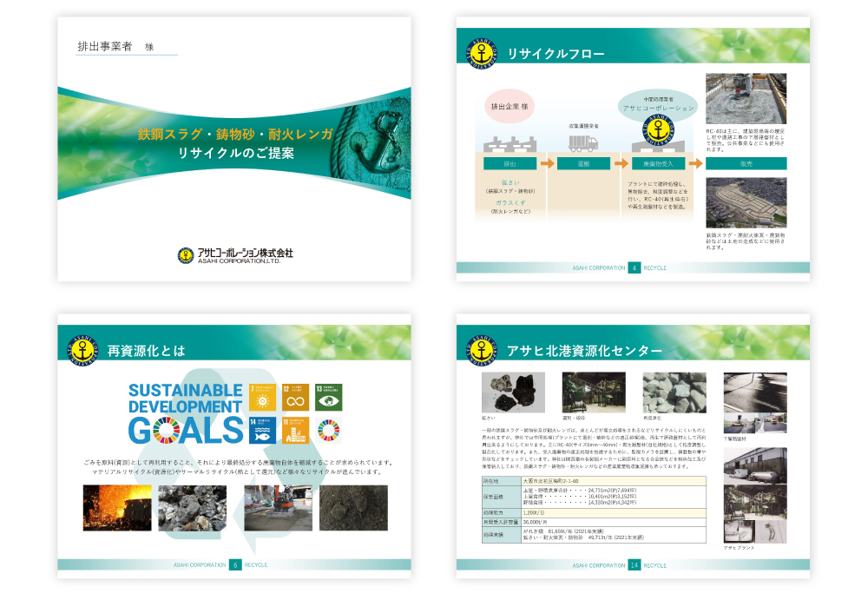
Task: Click the SDG 14 fish icon
Action: pyautogui.click(x=262, y=430)
